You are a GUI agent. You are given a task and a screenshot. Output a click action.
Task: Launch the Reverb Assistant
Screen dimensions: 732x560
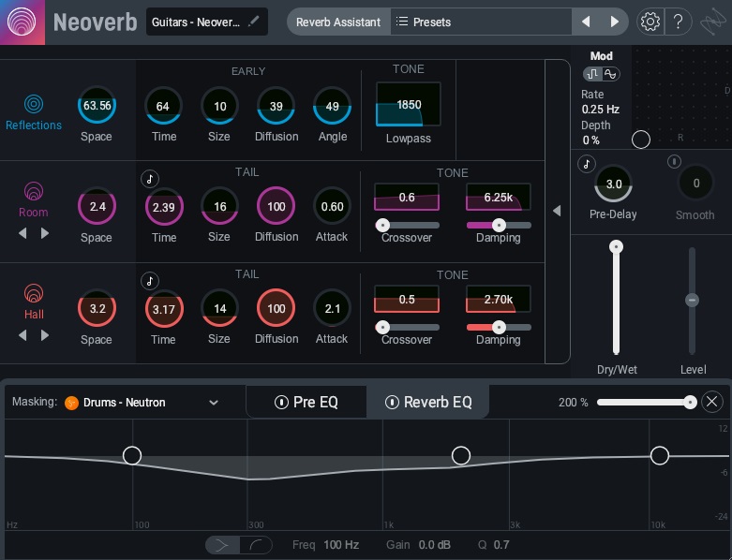(338, 22)
